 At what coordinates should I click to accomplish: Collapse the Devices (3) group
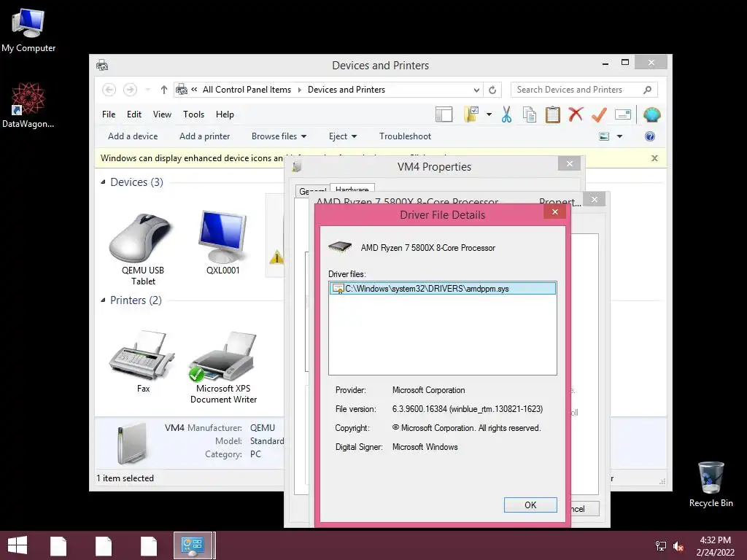coord(103,182)
